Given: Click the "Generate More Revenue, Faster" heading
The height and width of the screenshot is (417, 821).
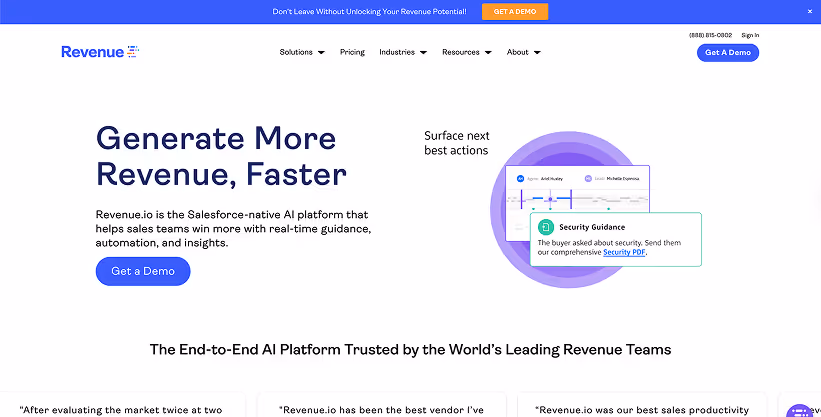Looking at the screenshot, I should [221, 156].
